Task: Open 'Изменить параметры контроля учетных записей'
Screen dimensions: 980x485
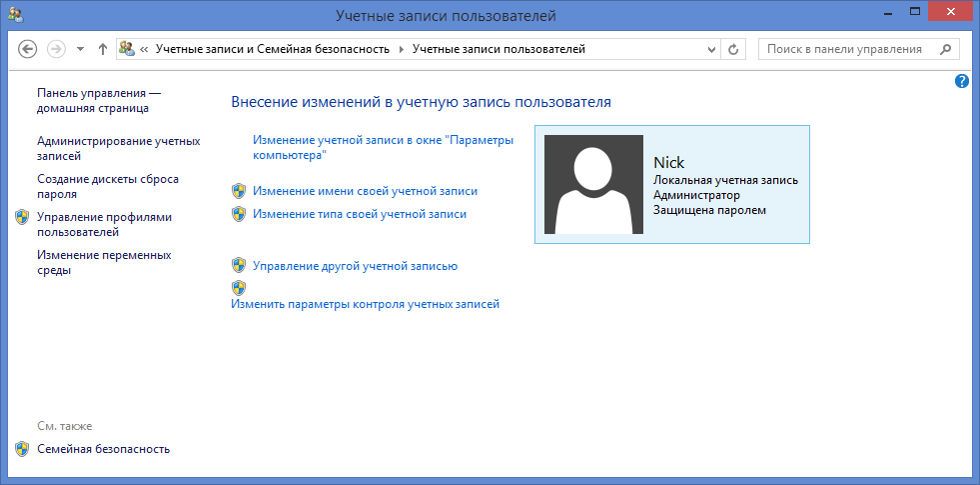Action: pyautogui.click(x=365, y=304)
